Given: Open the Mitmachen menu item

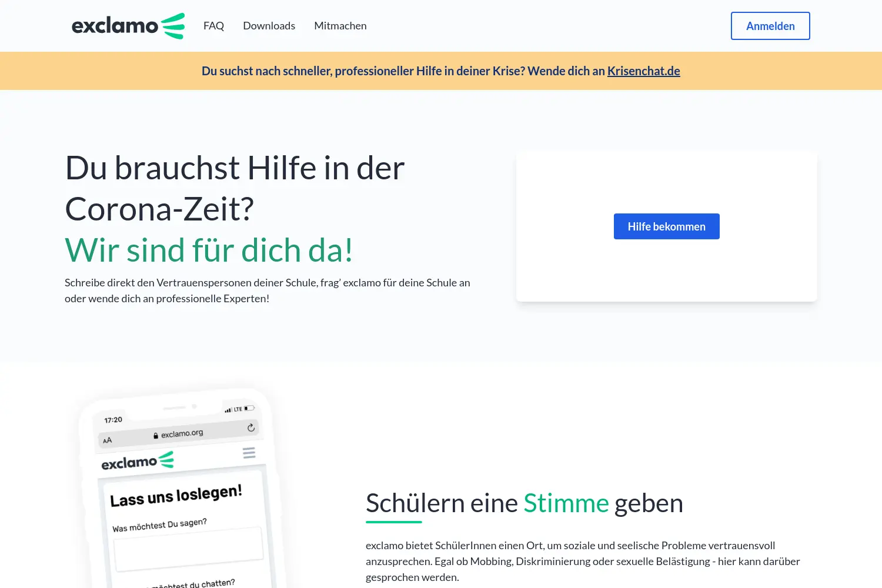Looking at the screenshot, I should (340, 26).
